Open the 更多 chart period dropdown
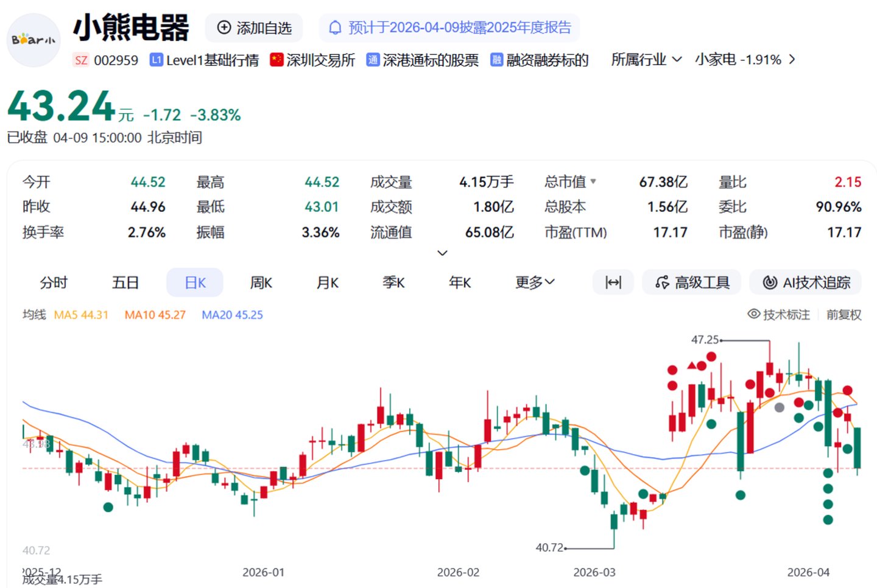The image size is (877, 588). coord(535,282)
